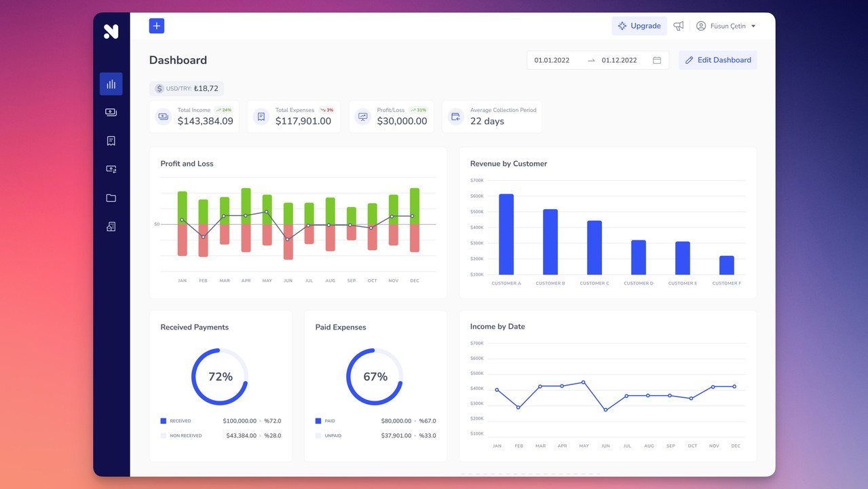Click the start date 01.01.2022 field
The height and width of the screenshot is (489, 868).
[x=552, y=60]
